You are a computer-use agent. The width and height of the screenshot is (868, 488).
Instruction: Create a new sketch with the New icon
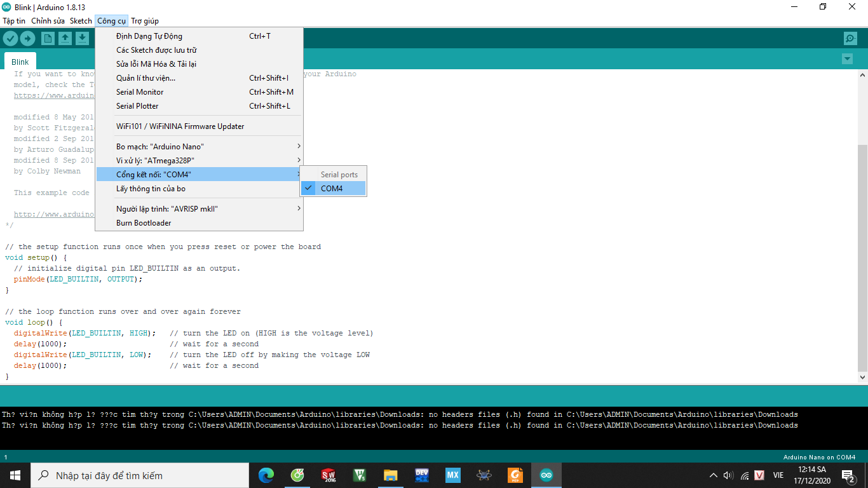[48, 38]
